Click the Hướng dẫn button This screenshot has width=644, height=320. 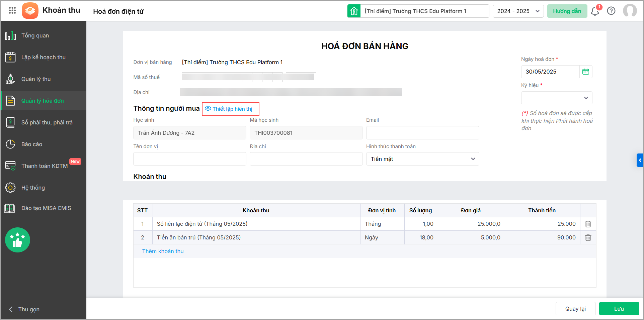pyautogui.click(x=567, y=11)
